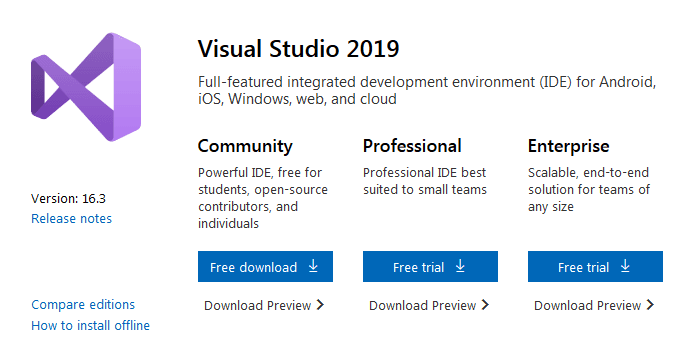This screenshot has width=695, height=360.
Task: Click the Professional edition heading
Action: coord(412,146)
